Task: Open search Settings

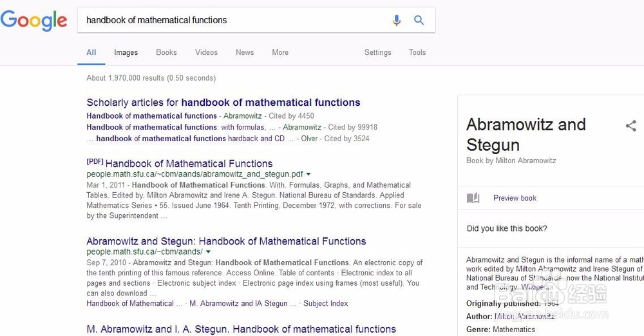Action: 378,52
